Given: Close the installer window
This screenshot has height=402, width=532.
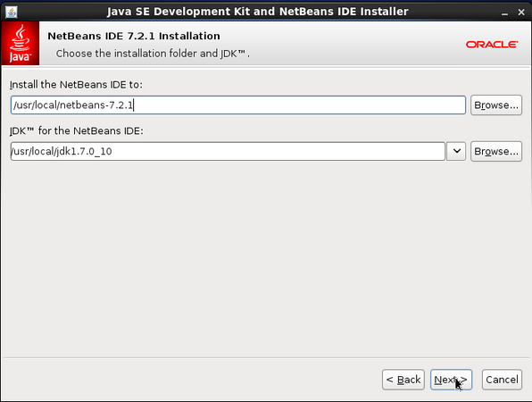Looking at the screenshot, I should click(521, 13).
